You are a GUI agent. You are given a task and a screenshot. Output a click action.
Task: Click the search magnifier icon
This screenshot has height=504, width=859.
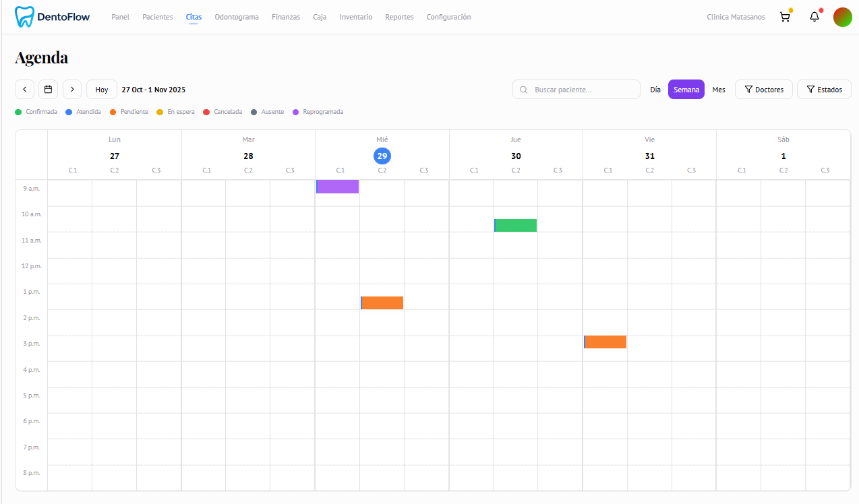click(x=523, y=89)
